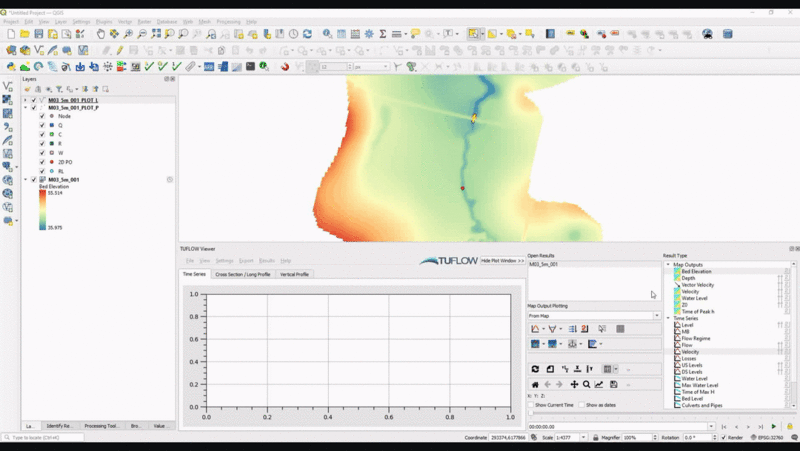This screenshot has height=451, width=800.
Task: Click the plot pan cross-arrows icon
Action: click(574, 384)
